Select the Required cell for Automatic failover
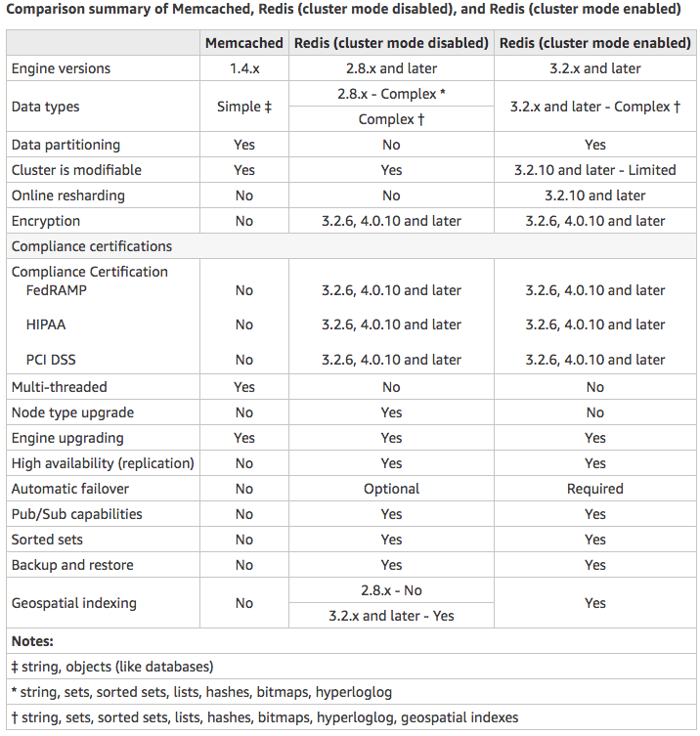The height and width of the screenshot is (736, 700). (x=594, y=489)
